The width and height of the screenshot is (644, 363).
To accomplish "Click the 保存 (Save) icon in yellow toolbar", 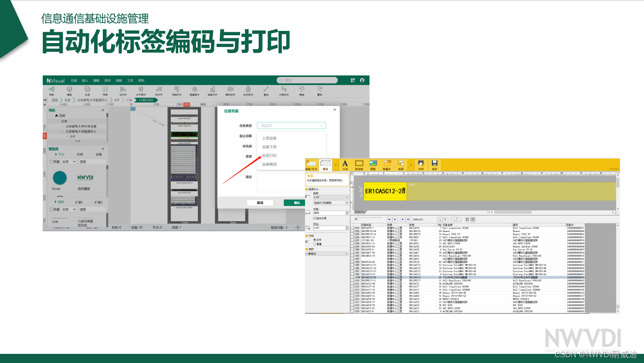I will [434, 165].
